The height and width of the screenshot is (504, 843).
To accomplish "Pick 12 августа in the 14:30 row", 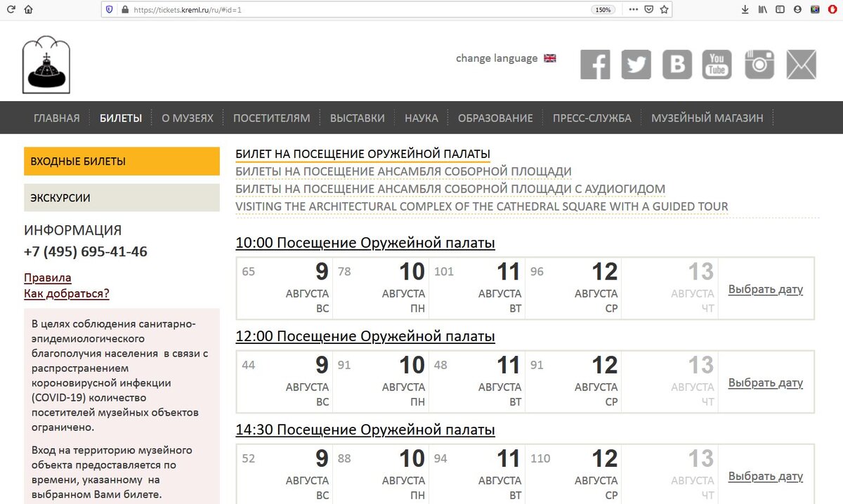I will click(574, 475).
